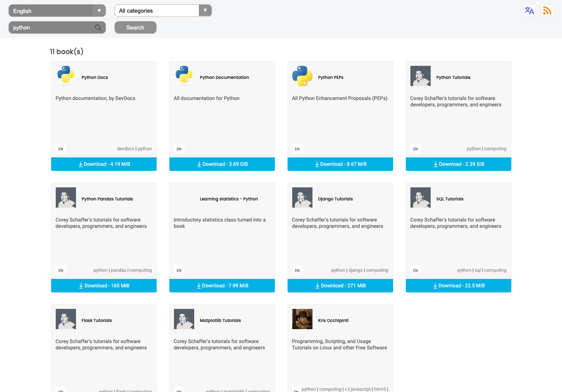Open the Python Pandas Tutorials title
Screen dimensions: 562x392
107,199
